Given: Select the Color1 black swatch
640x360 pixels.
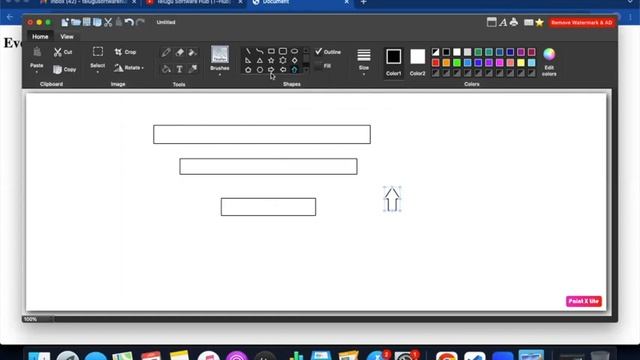Looking at the screenshot, I should (393, 57).
